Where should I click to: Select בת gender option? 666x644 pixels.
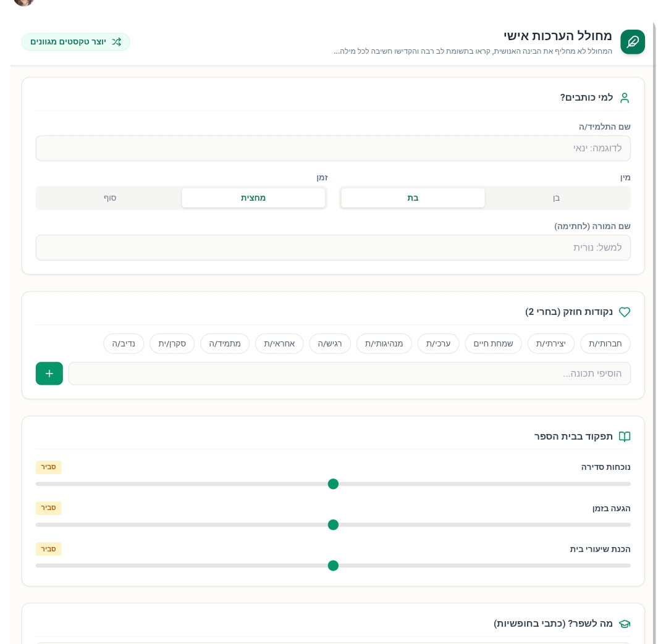tap(413, 198)
